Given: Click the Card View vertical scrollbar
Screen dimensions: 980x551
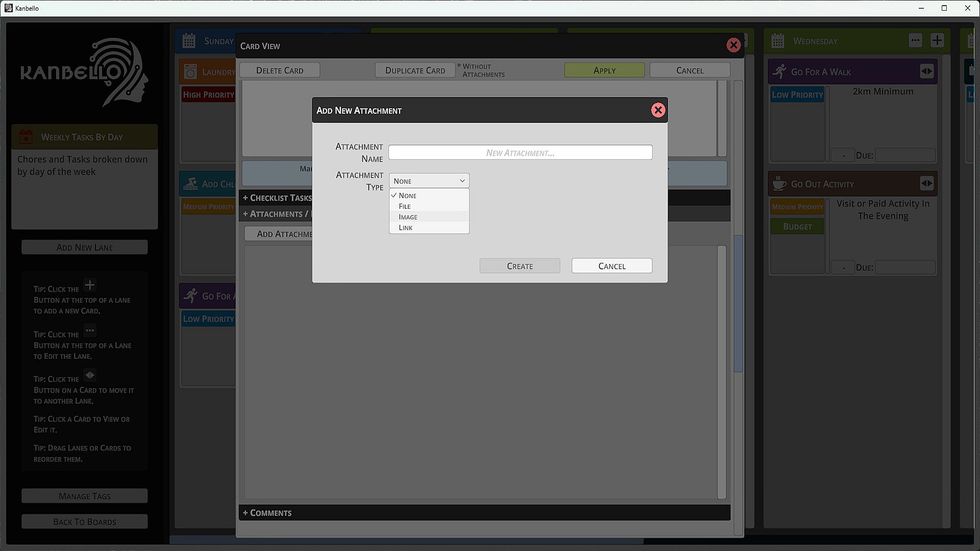Looking at the screenshot, I should point(738,303).
